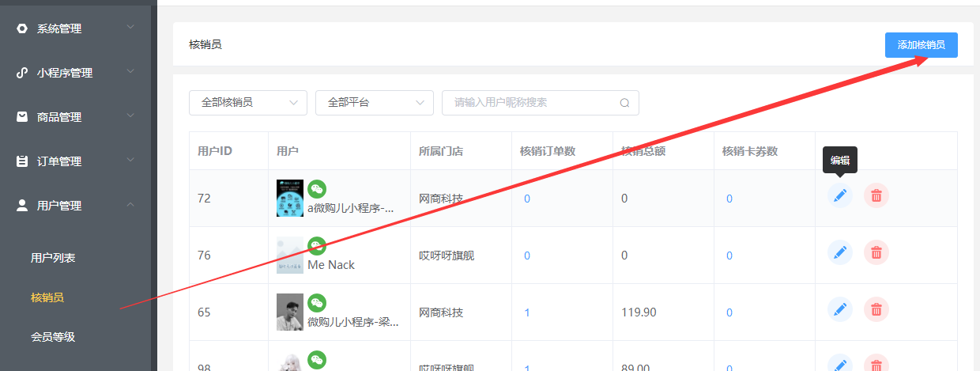Focus the 请输入用户昵称搜索 search field
This screenshot has height=371, width=980.
541,103
